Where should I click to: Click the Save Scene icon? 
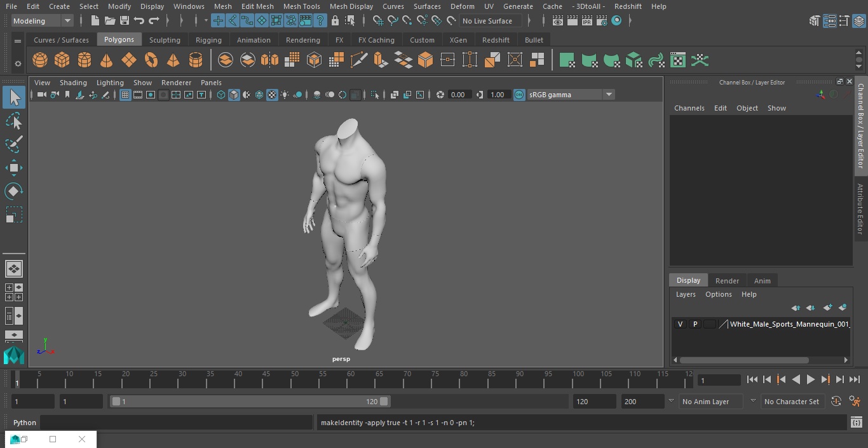125,21
